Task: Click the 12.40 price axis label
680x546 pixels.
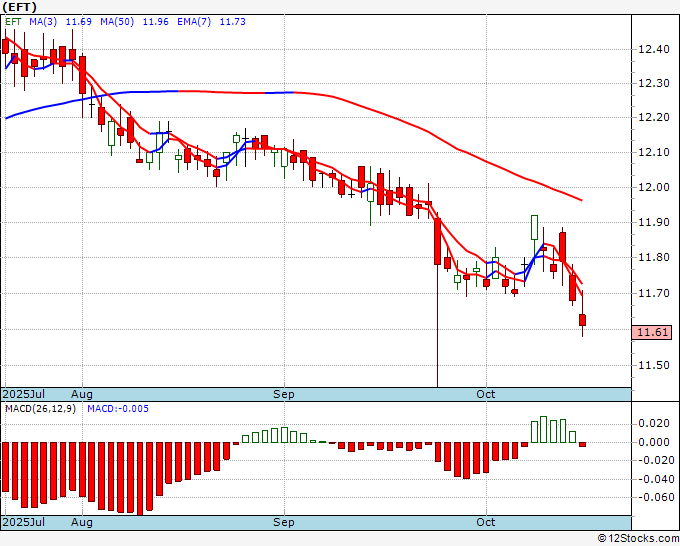Action: tap(654, 49)
